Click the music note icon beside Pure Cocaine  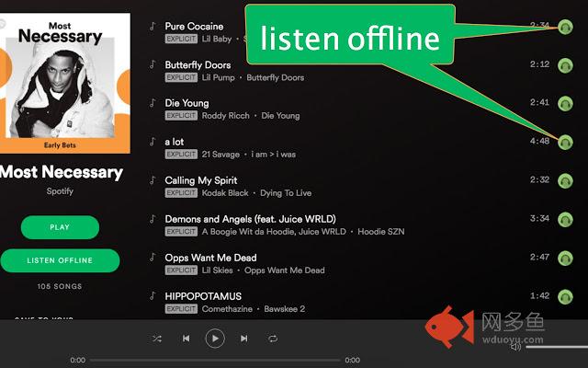pyautogui.click(x=153, y=26)
